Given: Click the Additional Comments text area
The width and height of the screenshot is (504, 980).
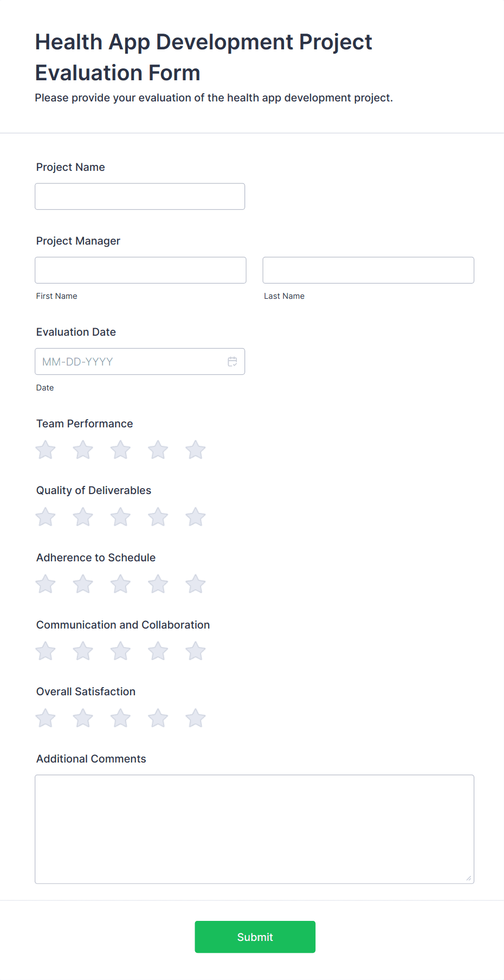Looking at the screenshot, I should coord(254,829).
